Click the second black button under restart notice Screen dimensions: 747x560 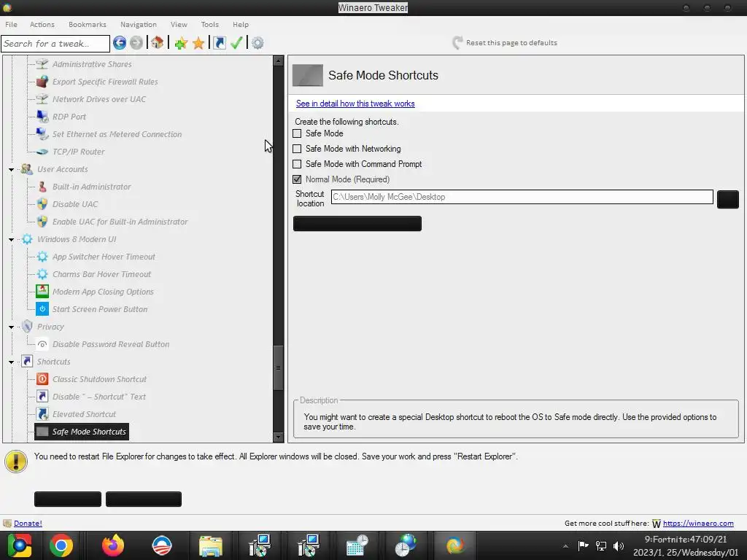point(144,499)
